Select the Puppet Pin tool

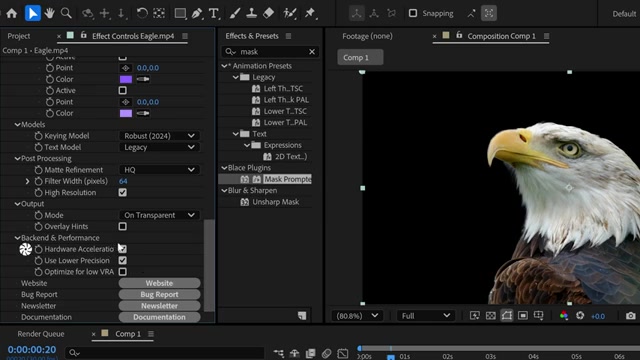point(310,13)
